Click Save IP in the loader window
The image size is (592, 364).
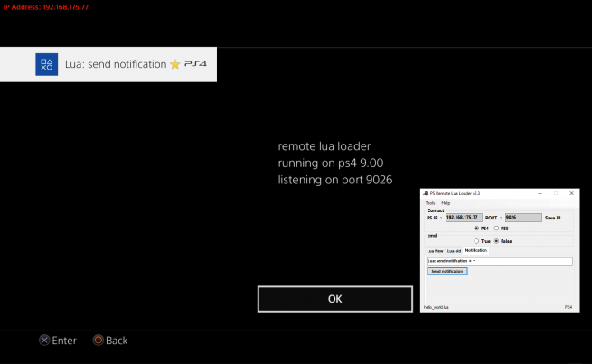[553, 218]
